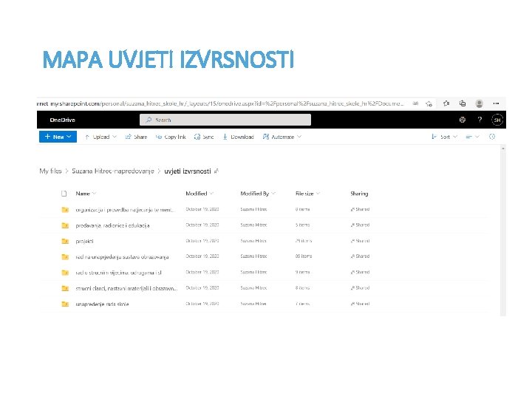Click the OneDrive logo text
The image size is (532, 399).
tap(62, 120)
